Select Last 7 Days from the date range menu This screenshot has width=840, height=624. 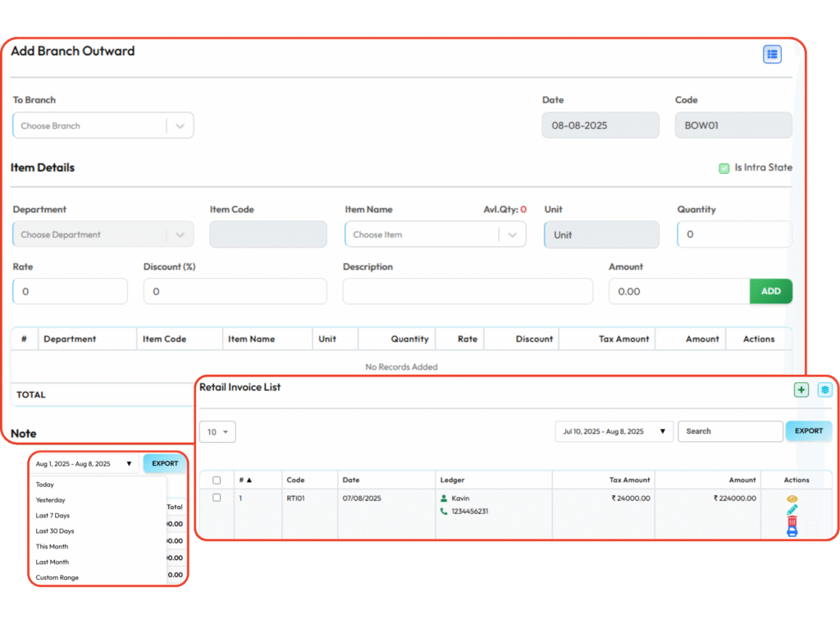(x=52, y=516)
